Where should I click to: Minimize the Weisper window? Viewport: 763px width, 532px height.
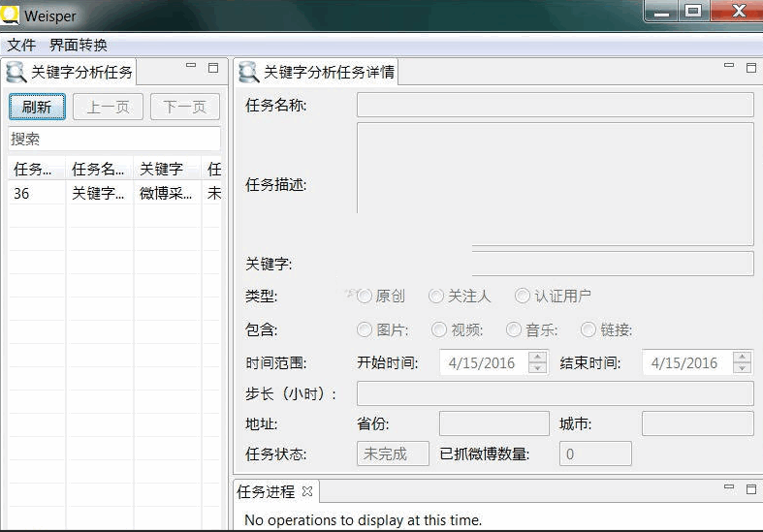coord(662,12)
